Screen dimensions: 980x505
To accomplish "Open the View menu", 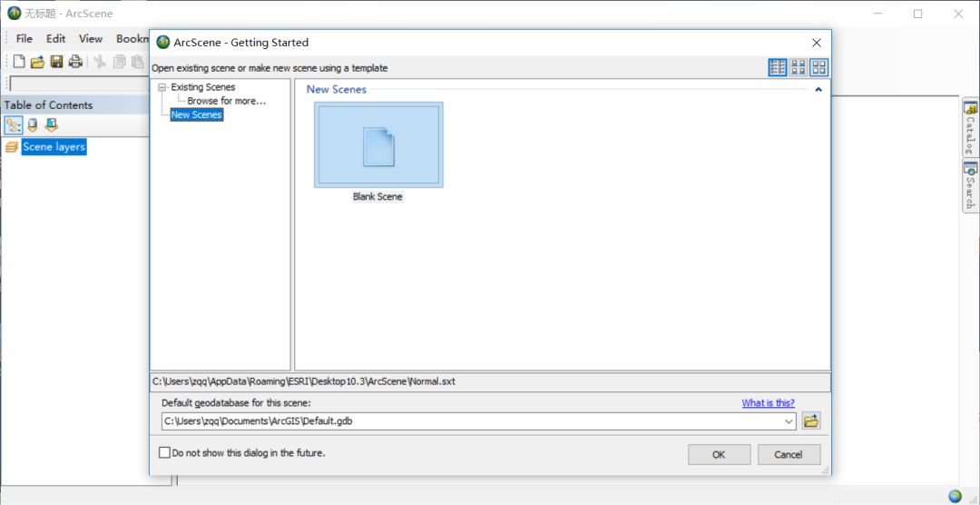I will point(91,39).
